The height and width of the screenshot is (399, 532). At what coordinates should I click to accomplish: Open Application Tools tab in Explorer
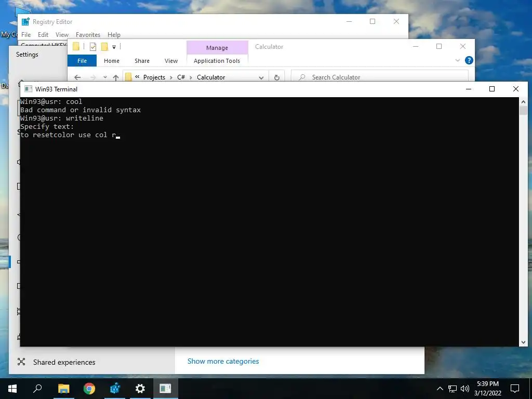click(x=217, y=61)
